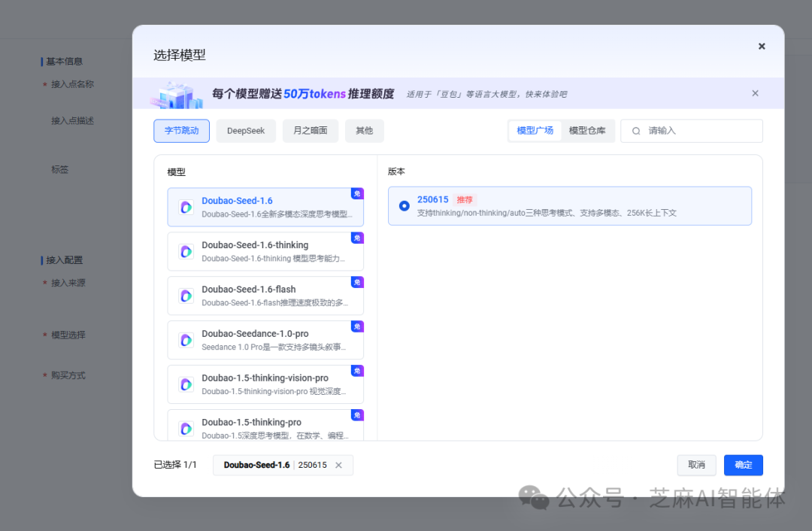Click the Doubao-Seedance-1.0-pro model logo icon
The width and height of the screenshot is (812, 531).
point(186,340)
